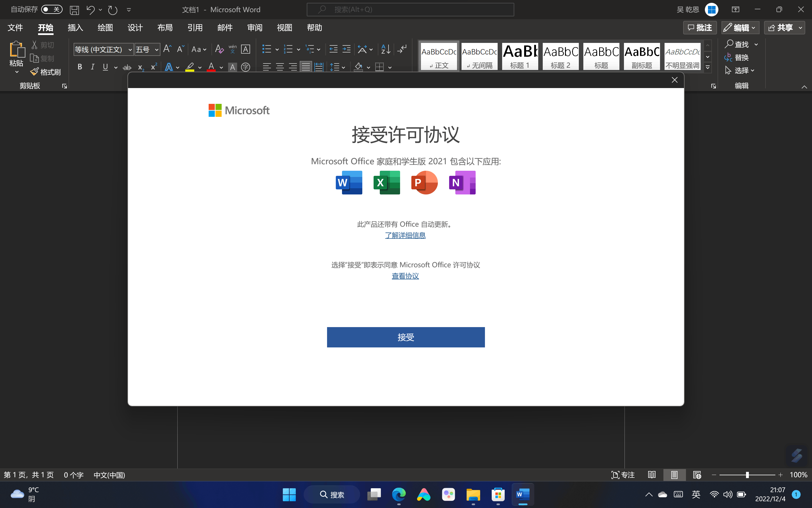Click the phonetic guide wén icon
This screenshot has width=812, height=508.
tap(232, 49)
